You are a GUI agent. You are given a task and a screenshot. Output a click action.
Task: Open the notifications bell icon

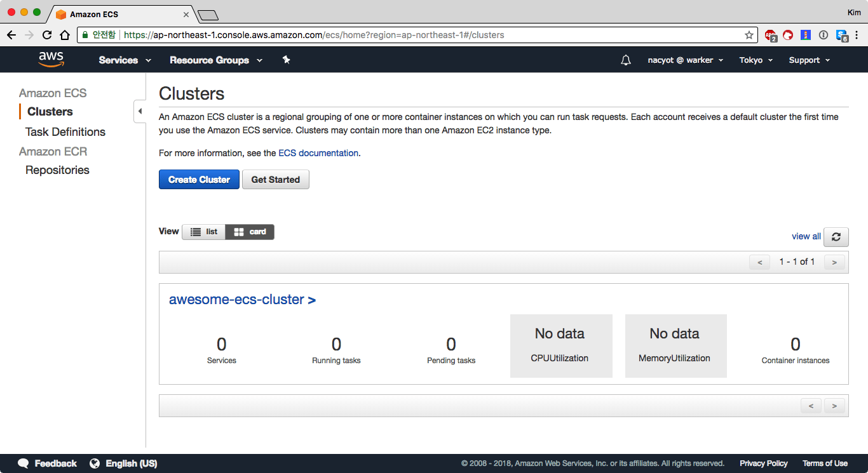click(x=626, y=60)
